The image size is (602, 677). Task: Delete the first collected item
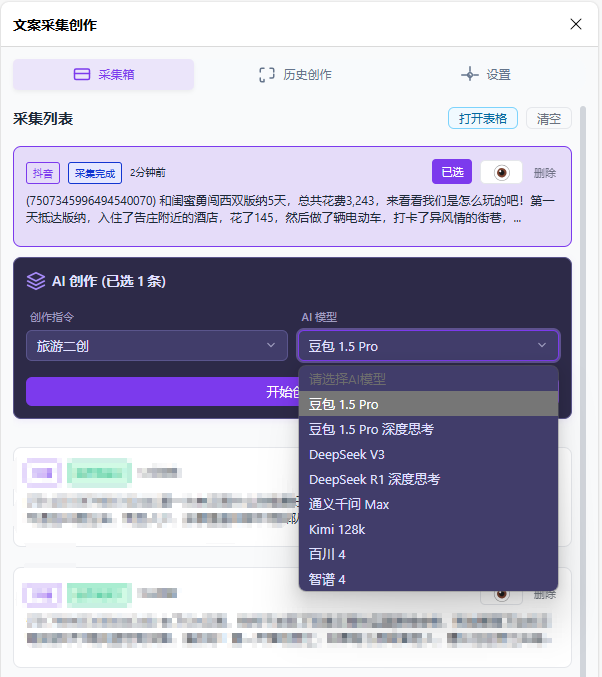click(x=545, y=172)
